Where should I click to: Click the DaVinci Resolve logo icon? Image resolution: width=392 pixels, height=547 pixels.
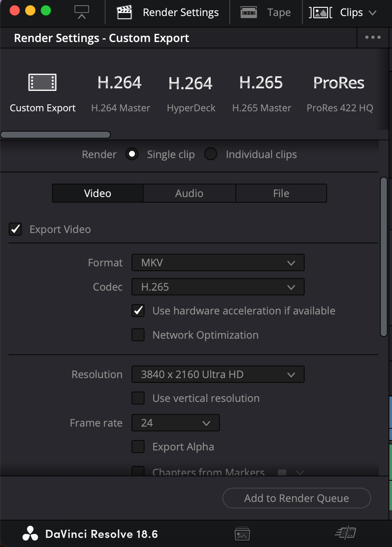coord(30,534)
